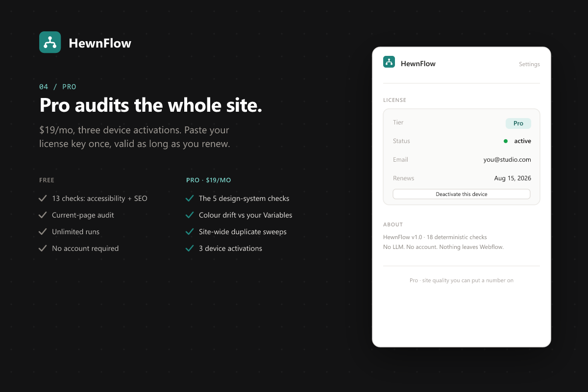Click the 'The 5 design-system checks' text

(244, 198)
